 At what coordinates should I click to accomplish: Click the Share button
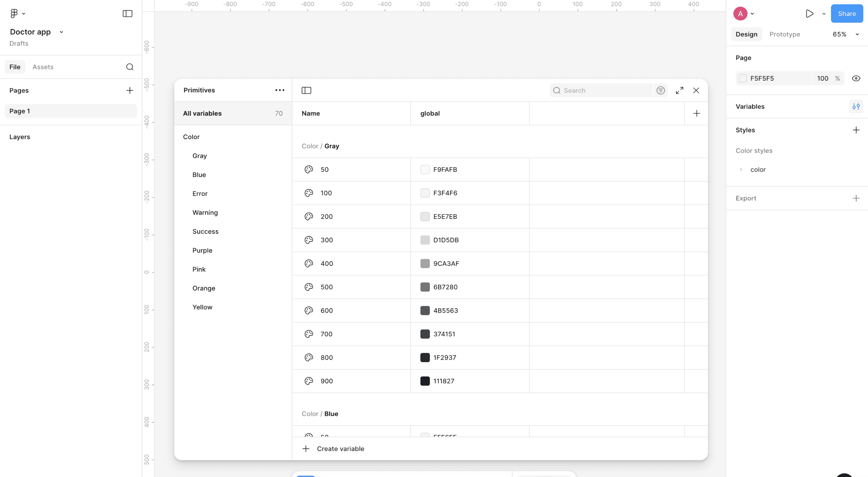(x=847, y=14)
